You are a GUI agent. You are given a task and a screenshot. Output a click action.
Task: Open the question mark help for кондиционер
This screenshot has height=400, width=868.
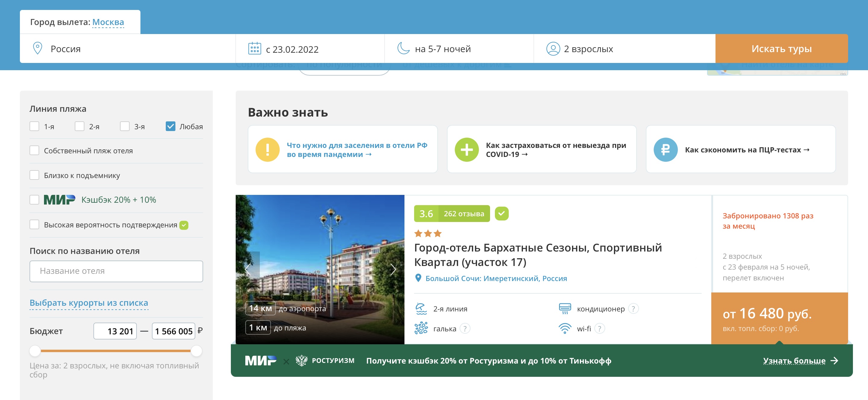633,308
